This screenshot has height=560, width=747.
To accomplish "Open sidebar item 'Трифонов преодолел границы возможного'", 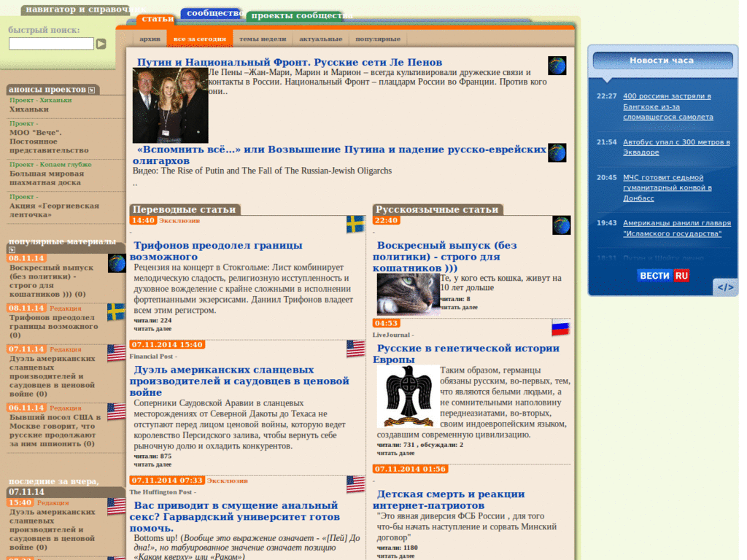I will click(54, 326).
